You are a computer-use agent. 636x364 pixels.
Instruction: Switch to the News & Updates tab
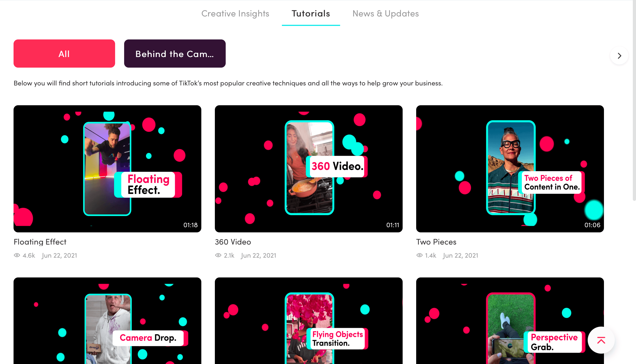pyautogui.click(x=386, y=13)
